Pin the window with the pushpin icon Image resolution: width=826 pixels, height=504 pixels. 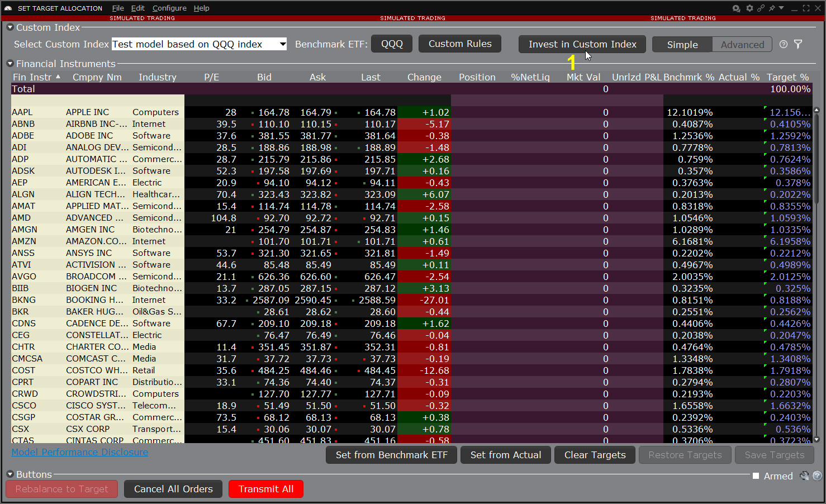(x=772, y=8)
